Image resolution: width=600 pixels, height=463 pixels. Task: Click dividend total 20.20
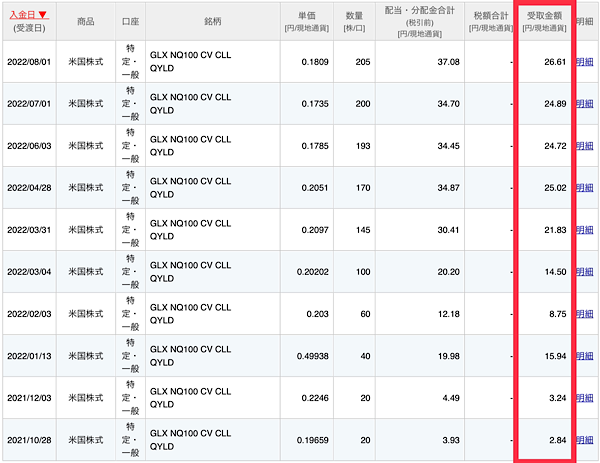[x=448, y=272]
